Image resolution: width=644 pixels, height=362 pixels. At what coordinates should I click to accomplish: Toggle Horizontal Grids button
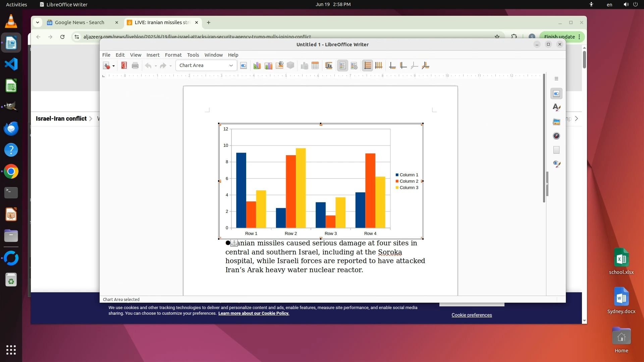click(368, 66)
